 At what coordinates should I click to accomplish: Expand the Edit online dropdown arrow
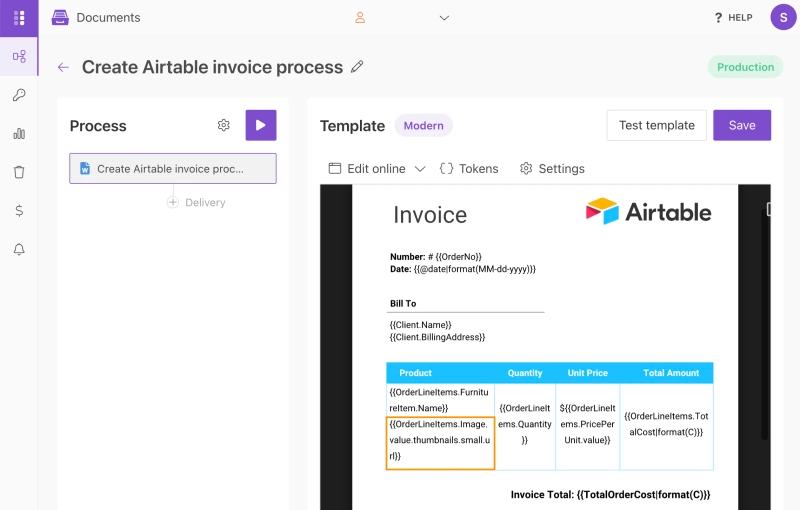pos(420,169)
